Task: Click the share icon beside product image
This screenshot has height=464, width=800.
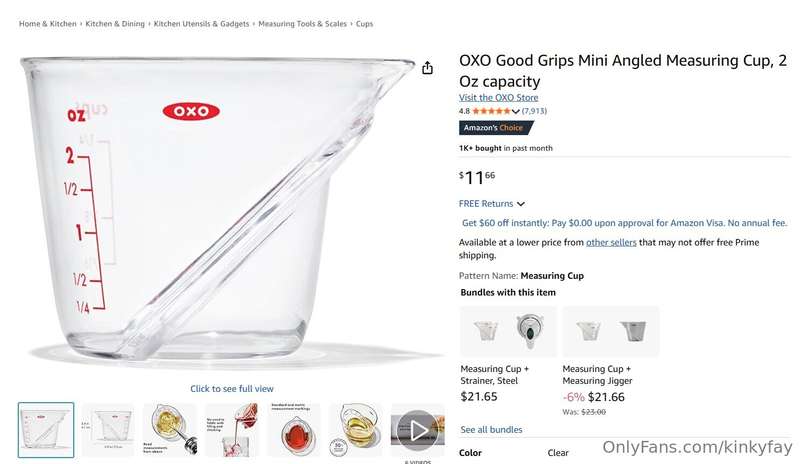Action: [428, 68]
